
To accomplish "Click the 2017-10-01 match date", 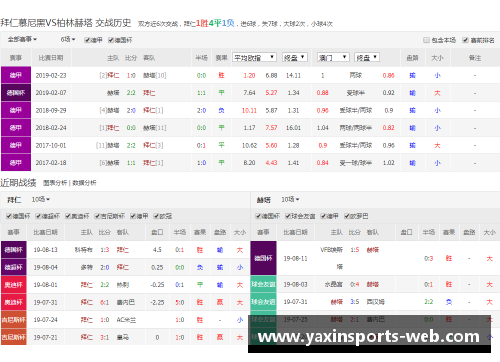I will 51,145.
